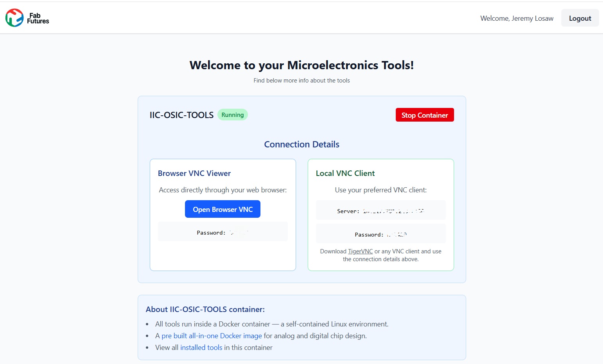Select the Local VNC Client password field
The height and width of the screenshot is (364, 603).
click(x=380, y=235)
